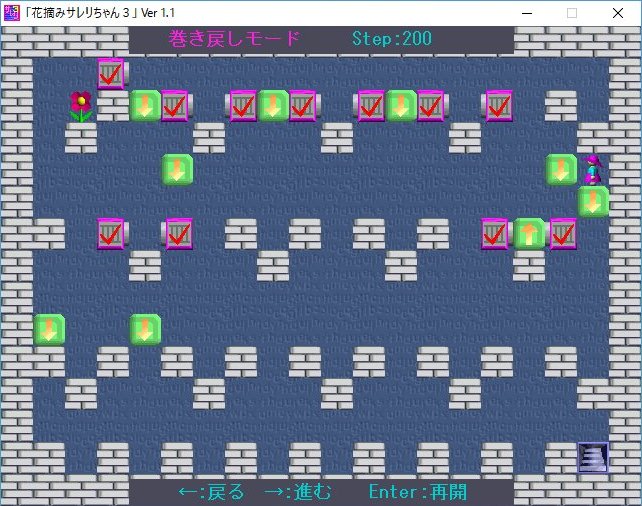Click the red flower on the brick ledge
Viewport: 642px width, 506px height.
[81, 105]
